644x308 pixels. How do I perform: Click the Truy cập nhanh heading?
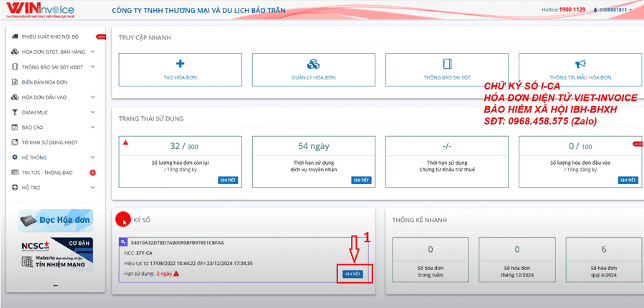(x=145, y=38)
